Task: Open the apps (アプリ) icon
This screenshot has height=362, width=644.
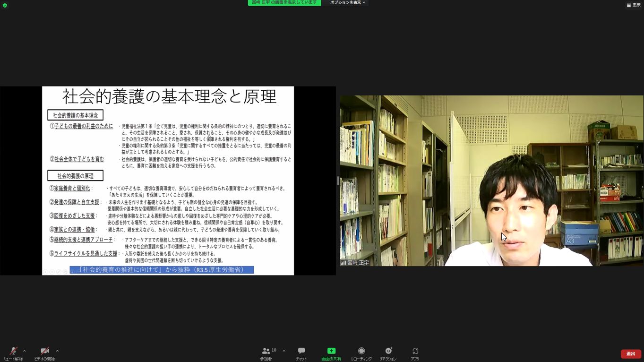Action: click(x=415, y=351)
